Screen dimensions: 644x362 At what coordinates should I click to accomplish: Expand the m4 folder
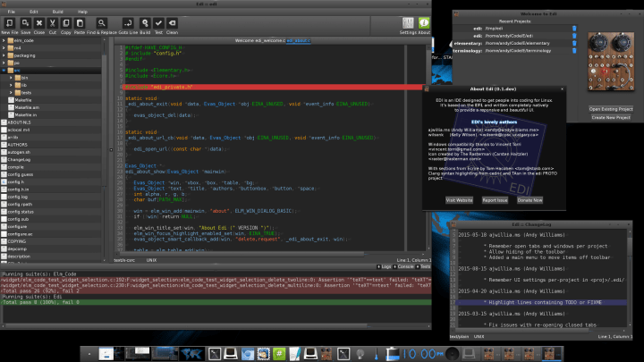pyautogui.click(x=4, y=47)
